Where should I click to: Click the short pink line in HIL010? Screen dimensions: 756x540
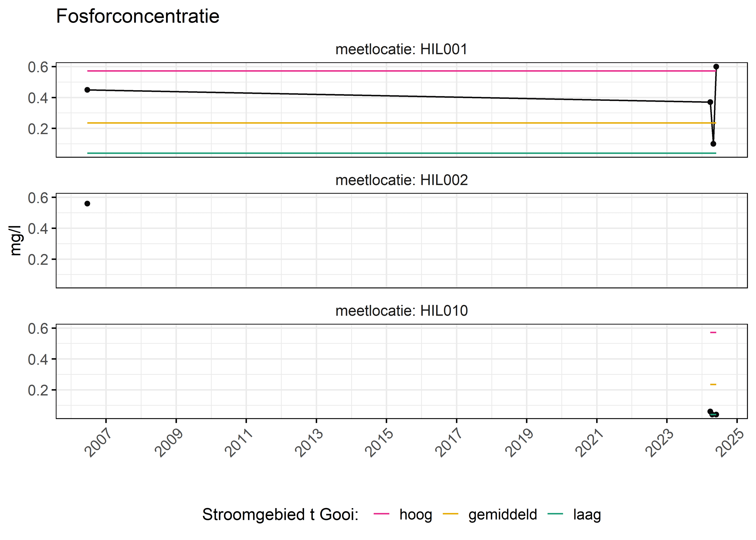pyautogui.click(x=713, y=332)
